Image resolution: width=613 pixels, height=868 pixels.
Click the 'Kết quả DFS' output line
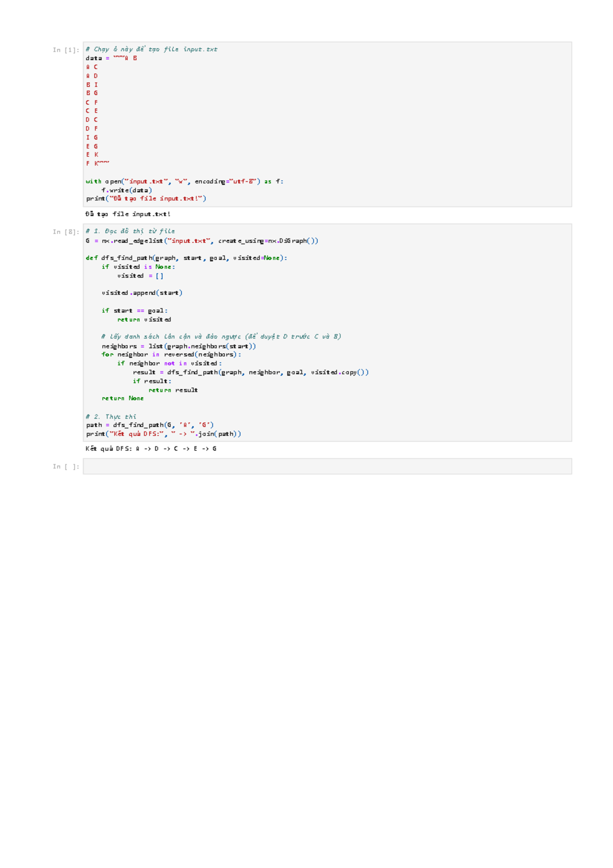click(x=151, y=449)
